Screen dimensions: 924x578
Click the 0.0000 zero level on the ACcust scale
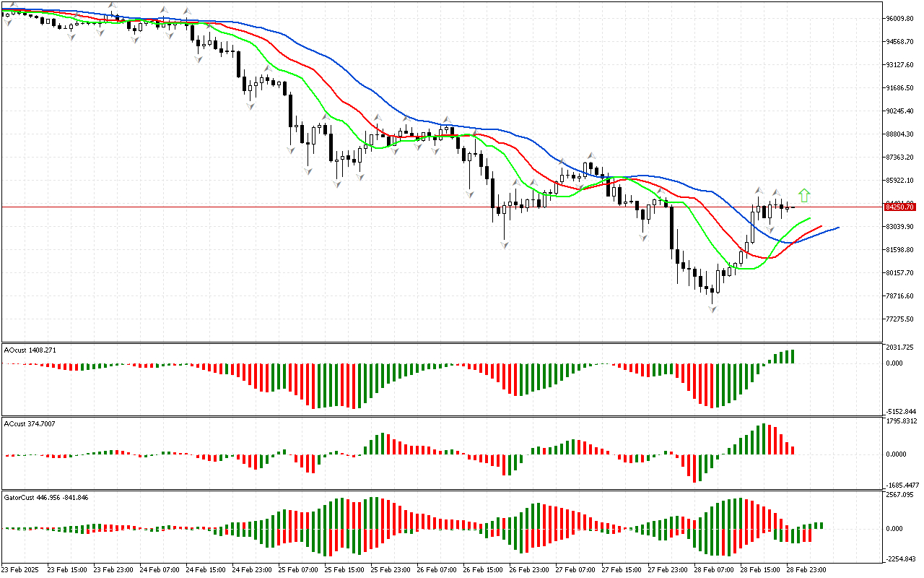(895, 454)
